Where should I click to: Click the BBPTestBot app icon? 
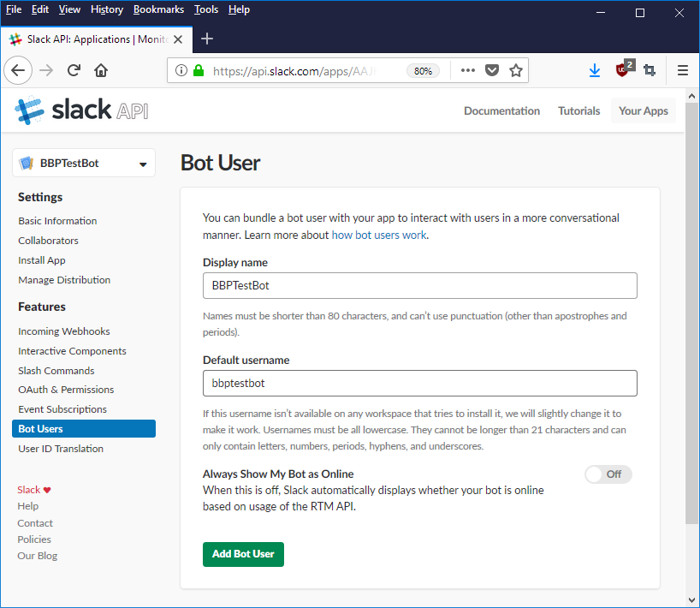click(27, 163)
